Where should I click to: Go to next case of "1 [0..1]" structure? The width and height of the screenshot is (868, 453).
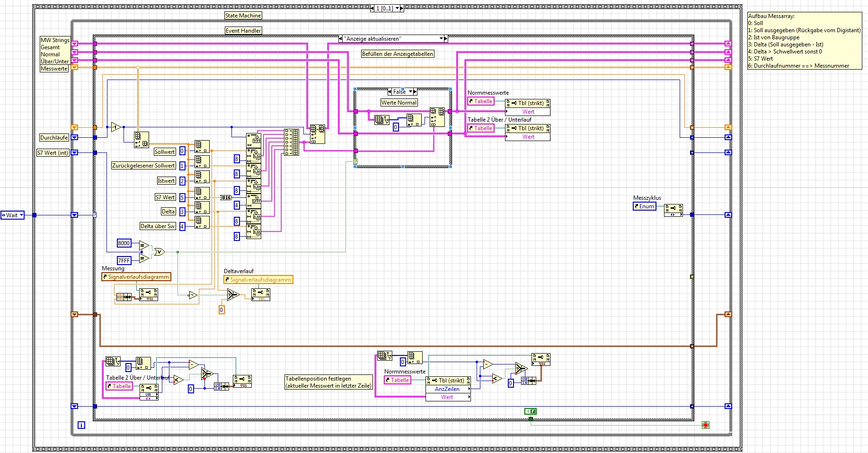(x=402, y=9)
